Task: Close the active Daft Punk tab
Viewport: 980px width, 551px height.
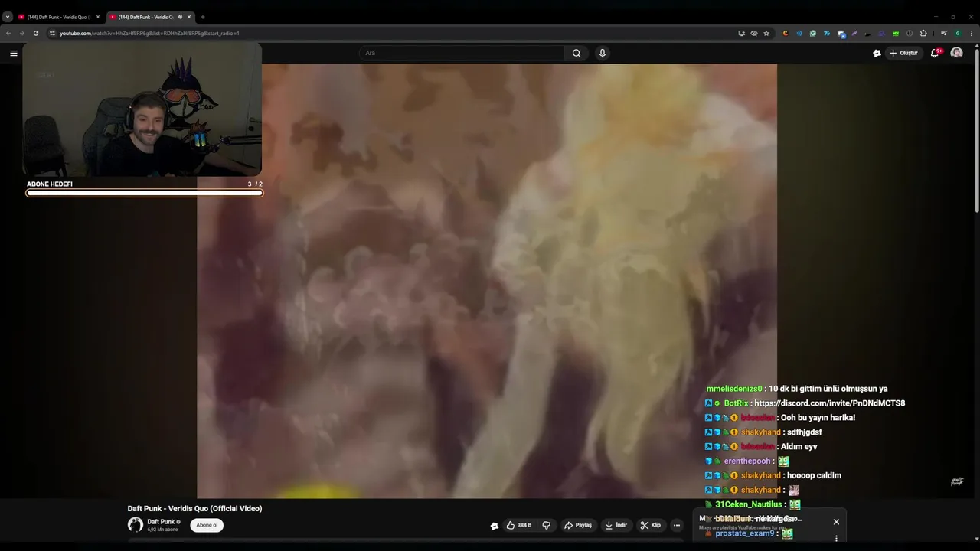Action: pos(190,17)
